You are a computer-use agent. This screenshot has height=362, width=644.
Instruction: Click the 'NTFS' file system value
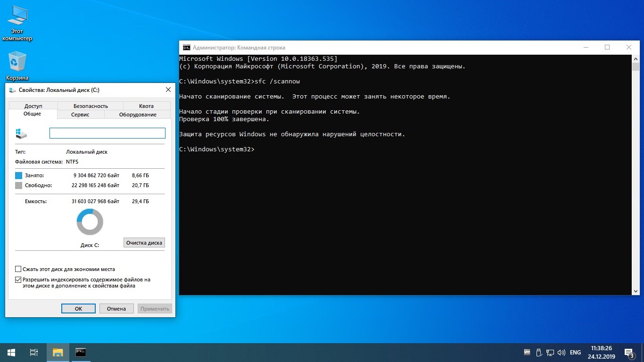[x=72, y=162]
